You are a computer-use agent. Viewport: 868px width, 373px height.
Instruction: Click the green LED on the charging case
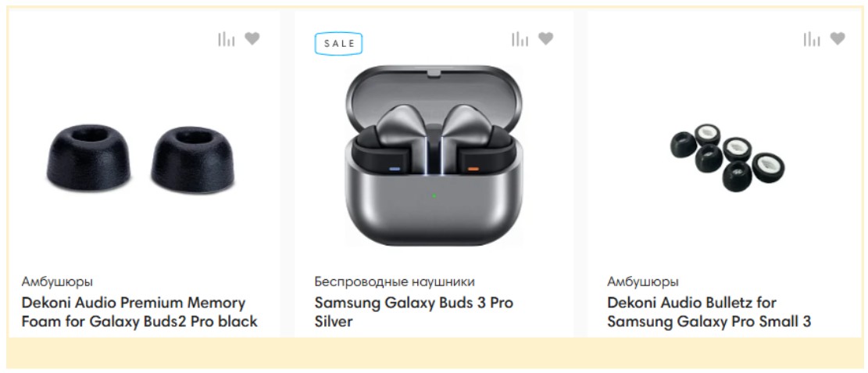(434, 195)
